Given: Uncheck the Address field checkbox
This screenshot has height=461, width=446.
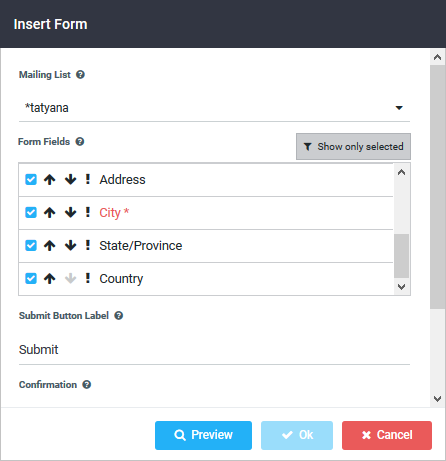Looking at the screenshot, I should click(31, 179).
